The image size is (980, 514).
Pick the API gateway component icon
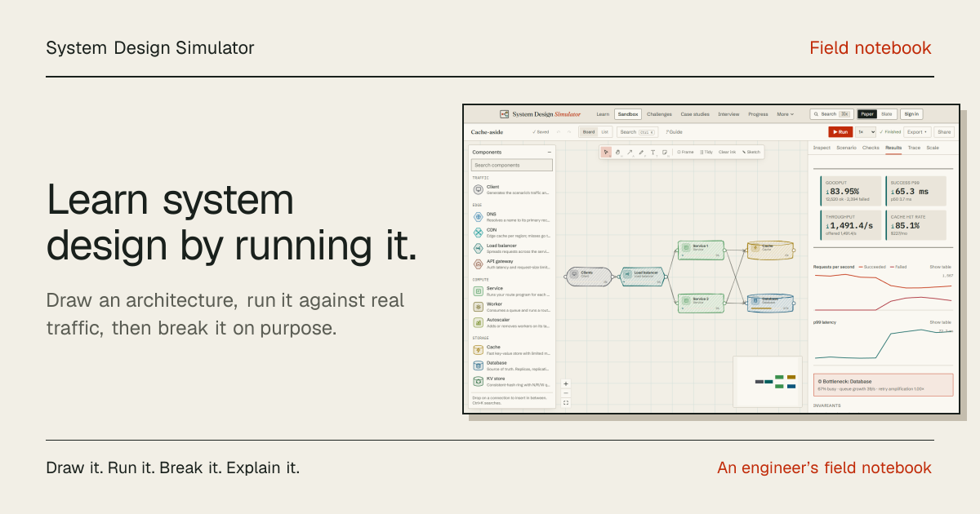tap(478, 264)
